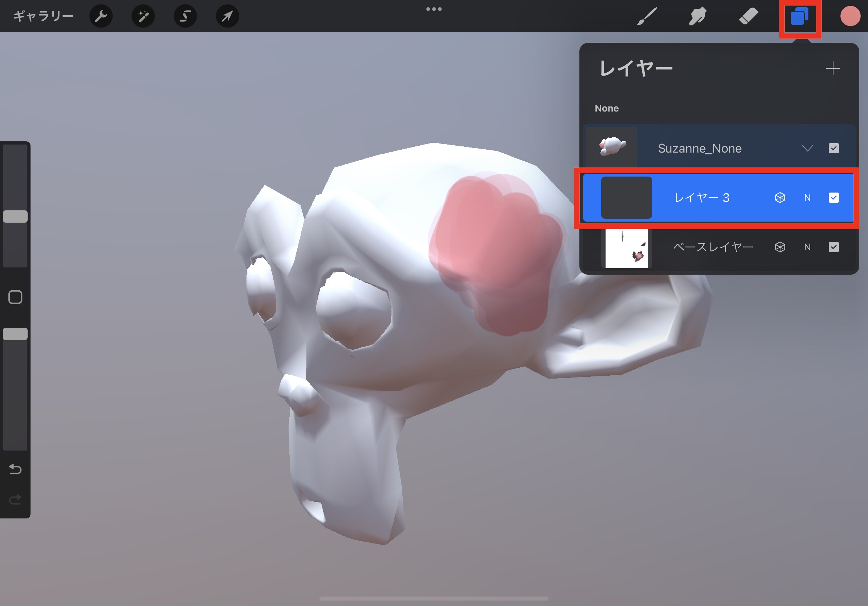Return to the ギャラリー gallery
The image size is (868, 606).
(44, 16)
